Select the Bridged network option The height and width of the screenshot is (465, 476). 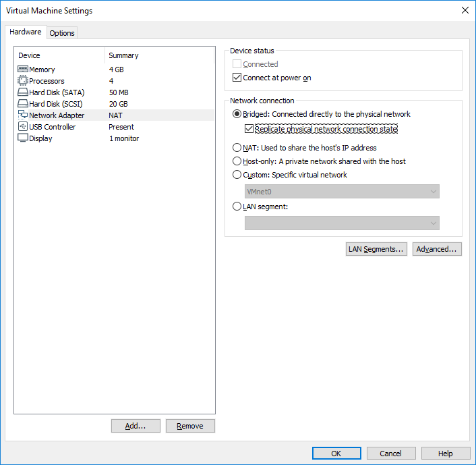pyautogui.click(x=237, y=114)
